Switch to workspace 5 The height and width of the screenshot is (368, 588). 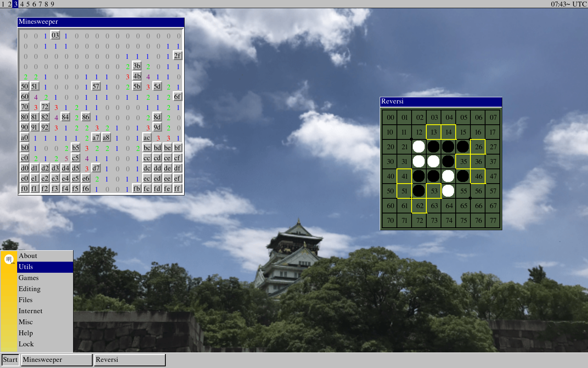click(x=28, y=4)
